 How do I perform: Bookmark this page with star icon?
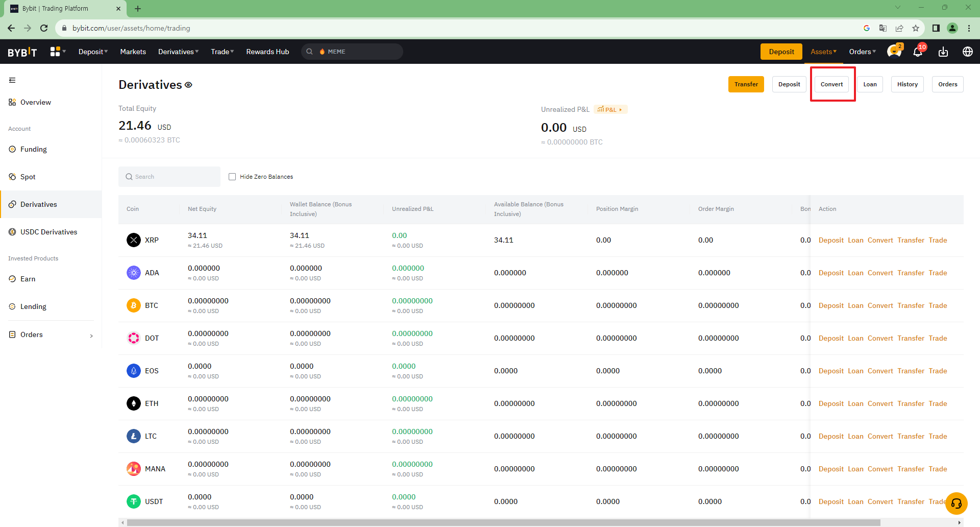916,28
